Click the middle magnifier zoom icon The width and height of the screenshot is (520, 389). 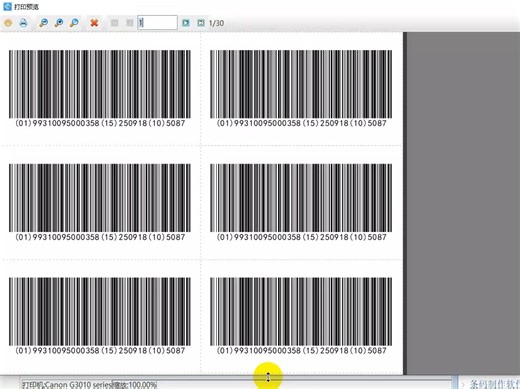59,23
